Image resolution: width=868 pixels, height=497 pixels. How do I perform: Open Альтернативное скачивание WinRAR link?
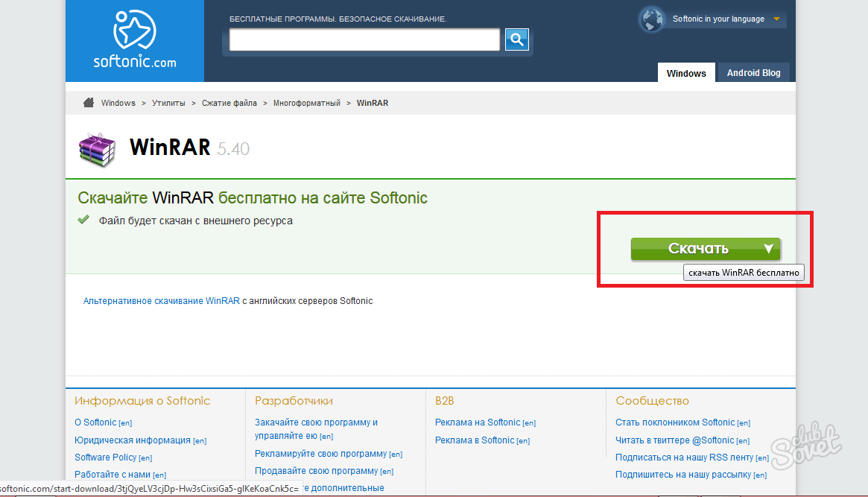(x=161, y=300)
